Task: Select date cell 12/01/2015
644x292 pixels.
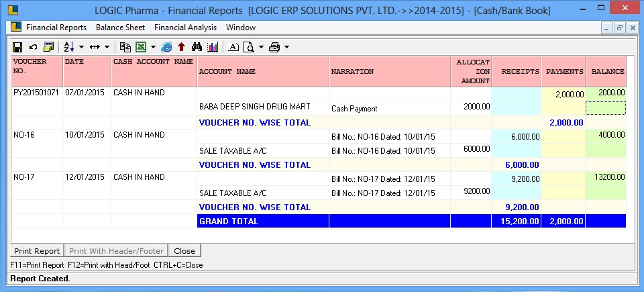Action: pyautogui.click(x=87, y=179)
